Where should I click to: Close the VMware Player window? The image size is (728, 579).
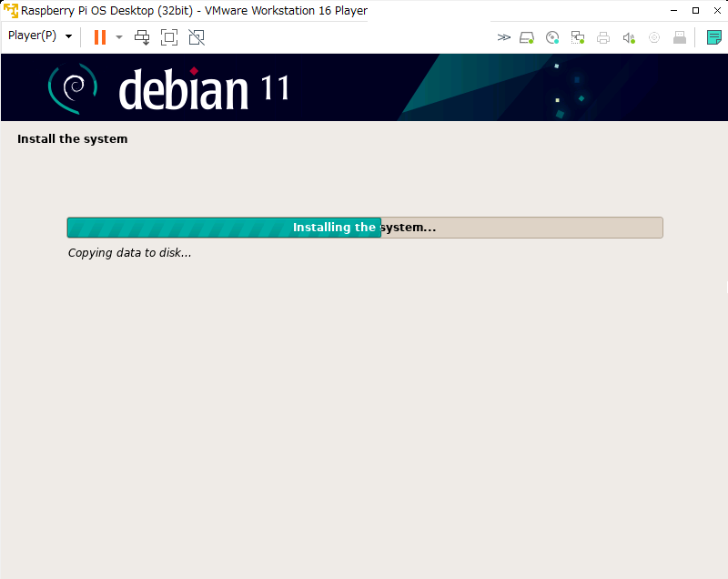point(717,10)
